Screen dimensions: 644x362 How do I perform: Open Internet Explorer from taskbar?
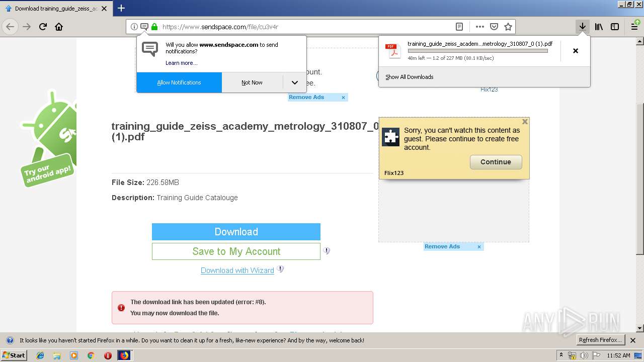coord(40,355)
